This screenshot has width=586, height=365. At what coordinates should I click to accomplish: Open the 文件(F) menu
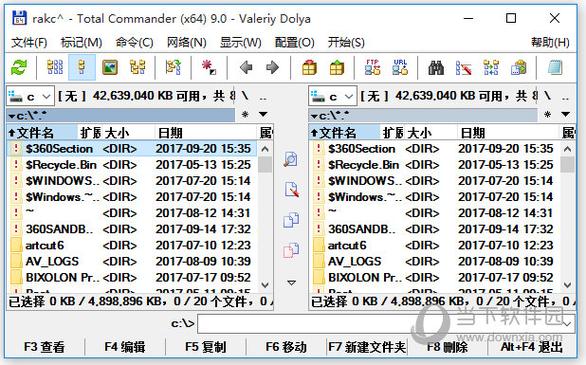(x=29, y=42)
